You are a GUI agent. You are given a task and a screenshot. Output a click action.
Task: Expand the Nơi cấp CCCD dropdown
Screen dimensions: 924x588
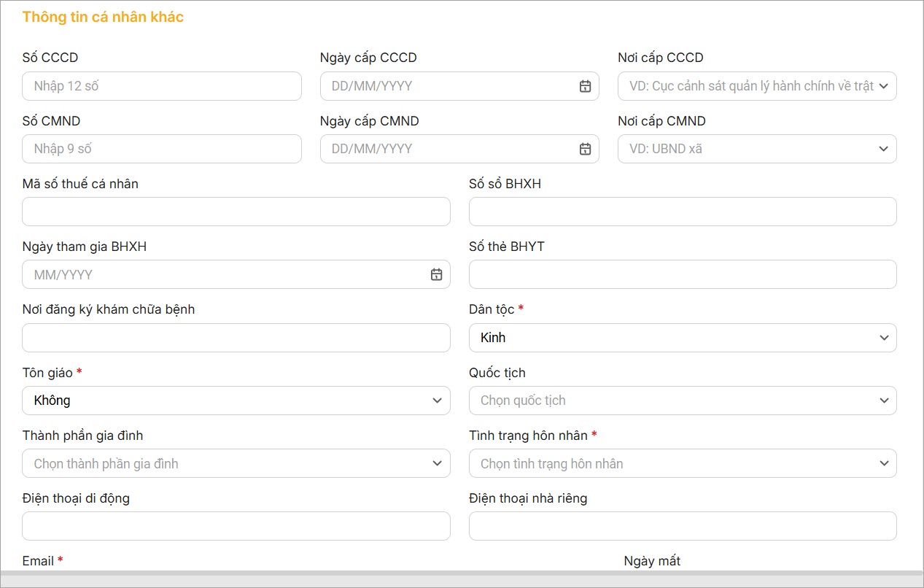tap(756, 86)
